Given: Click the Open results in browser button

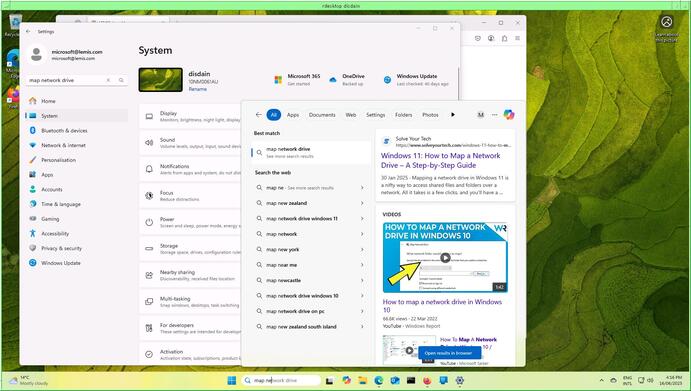Looking at the screenshot, I should 449,353.
